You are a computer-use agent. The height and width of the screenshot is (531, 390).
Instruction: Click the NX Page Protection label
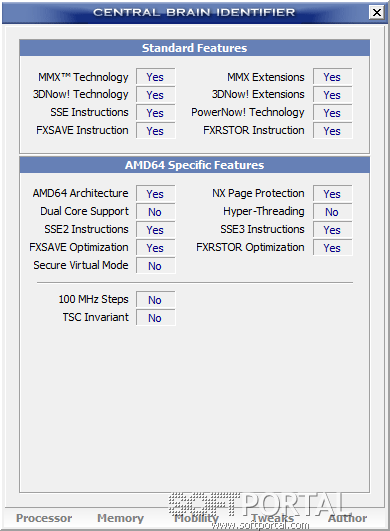[x=258, y=193]
